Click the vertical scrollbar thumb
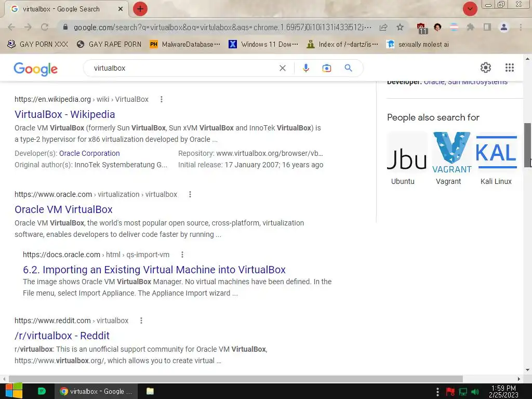The width and height of the screenshot is (532, 399). coord(527,145)
